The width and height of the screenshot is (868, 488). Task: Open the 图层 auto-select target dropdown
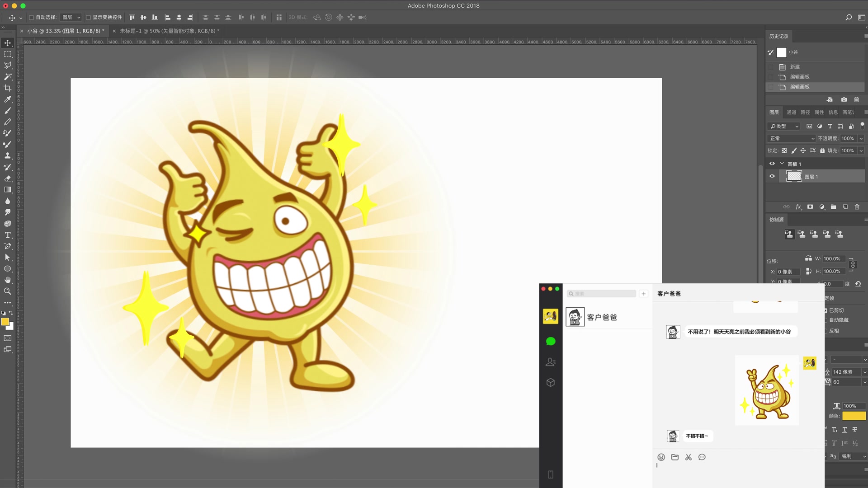71,18
